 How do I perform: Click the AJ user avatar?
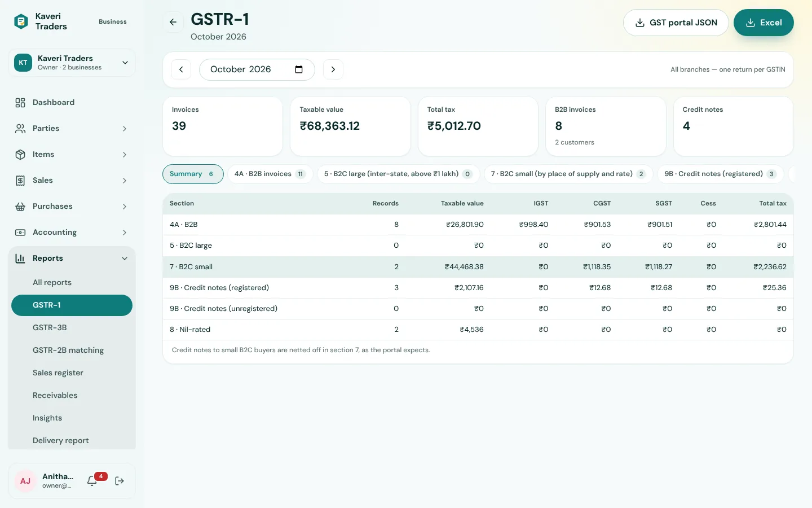(25, 481)
